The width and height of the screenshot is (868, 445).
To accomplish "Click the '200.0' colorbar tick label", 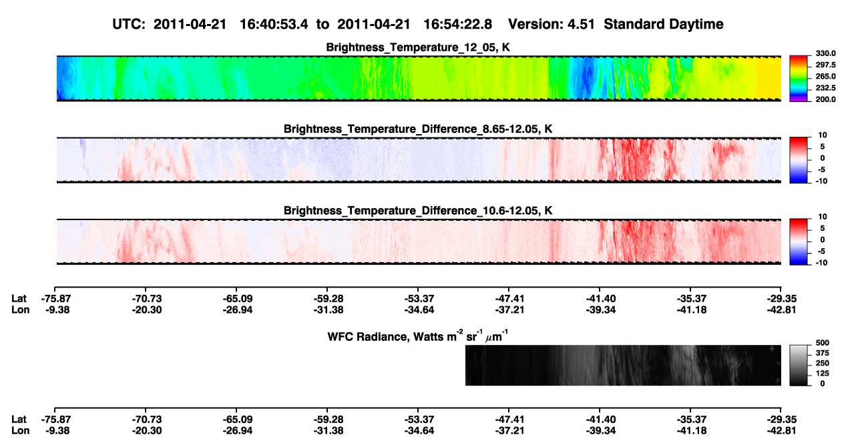I will point(825,99).
